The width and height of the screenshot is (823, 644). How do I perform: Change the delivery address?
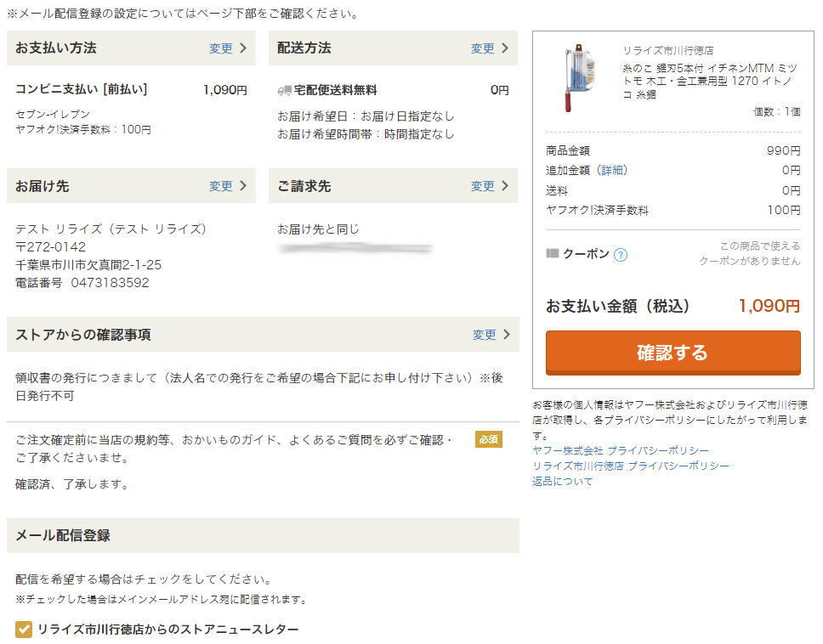click(x=221, y=186)
